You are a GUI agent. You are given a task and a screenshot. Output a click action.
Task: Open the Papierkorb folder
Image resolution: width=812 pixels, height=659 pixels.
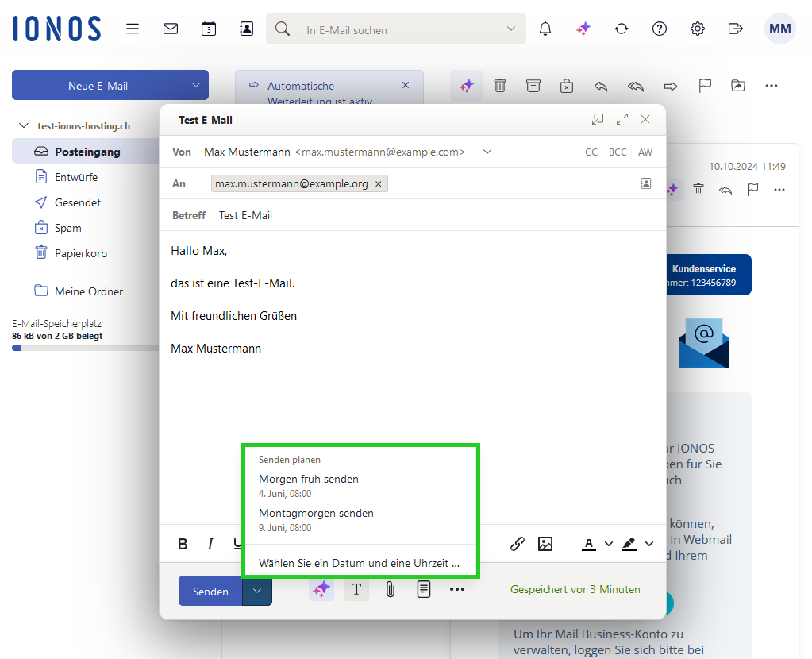[x=81, y=253]
